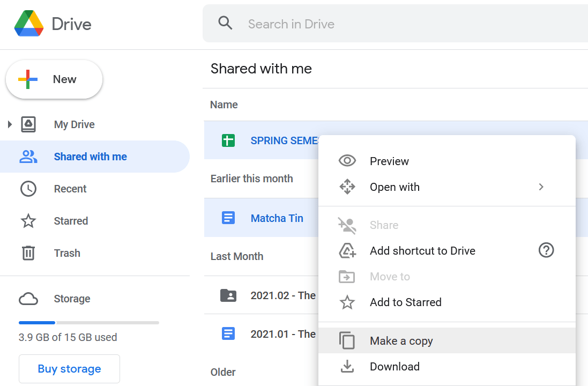Click the Storage cloud icon

28,299
